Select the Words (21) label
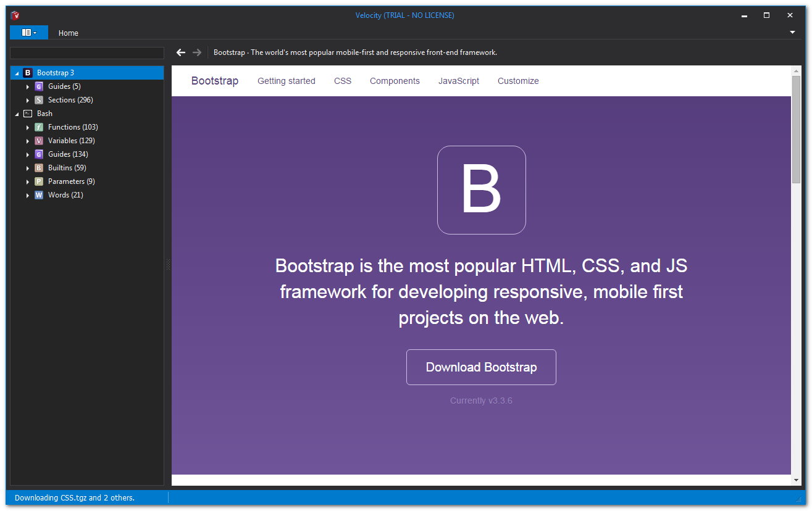Viewport: 812px width, 511px height. 65,195
